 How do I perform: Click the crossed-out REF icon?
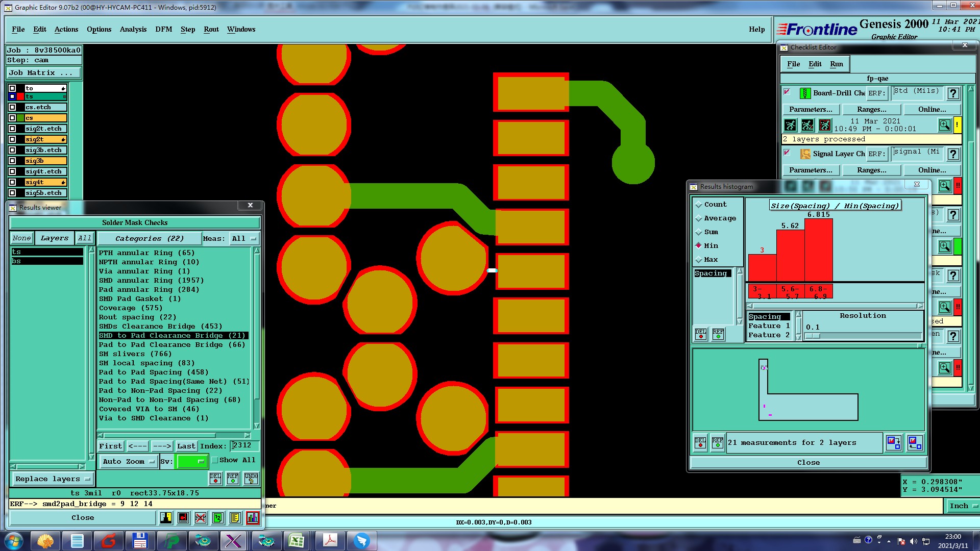click(201, 518)
